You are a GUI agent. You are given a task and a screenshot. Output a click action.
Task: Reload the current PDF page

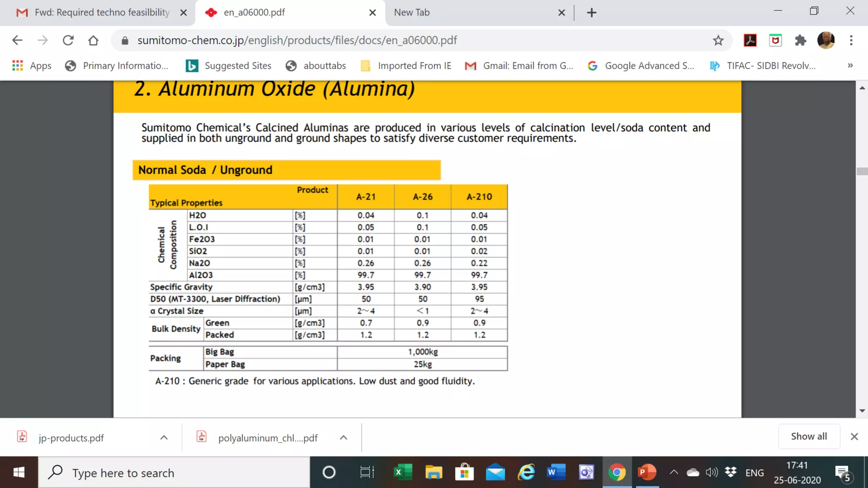click(x=68, y=40)
